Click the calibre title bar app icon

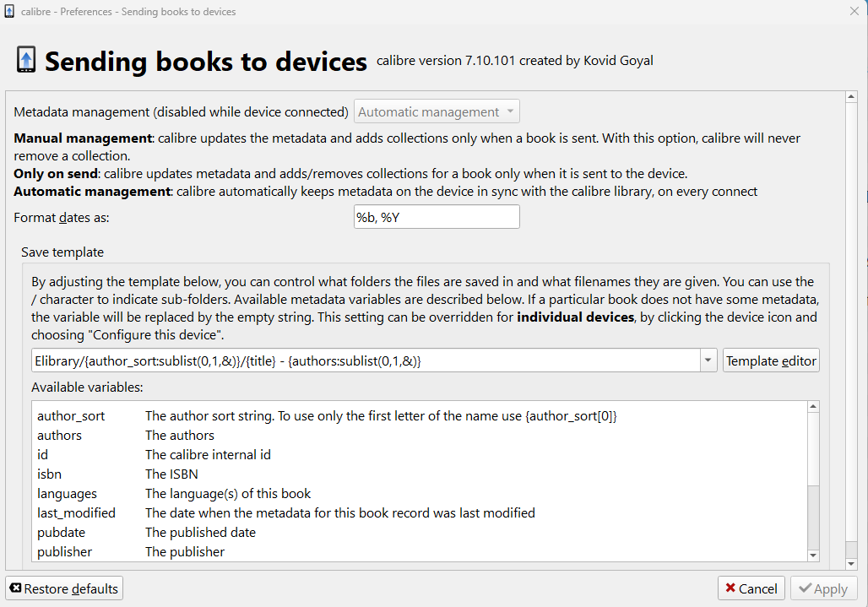pyautogui.click(x=9, y=12)
